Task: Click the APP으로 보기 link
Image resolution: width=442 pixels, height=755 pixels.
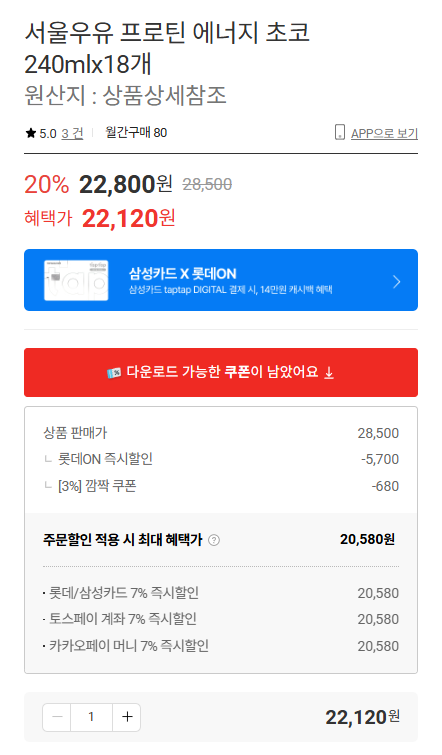Action: click(x=384, y=133)
